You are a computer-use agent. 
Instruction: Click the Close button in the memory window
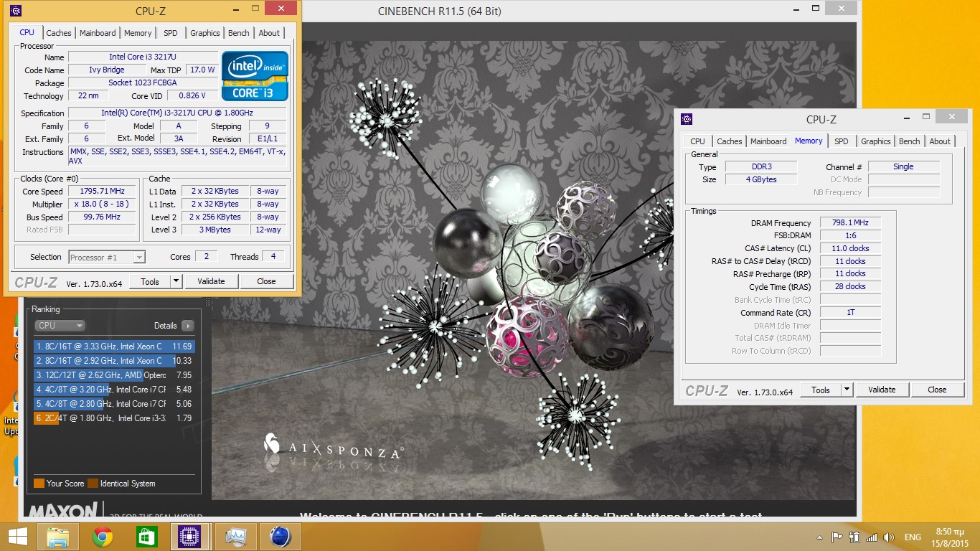[937, 390]
